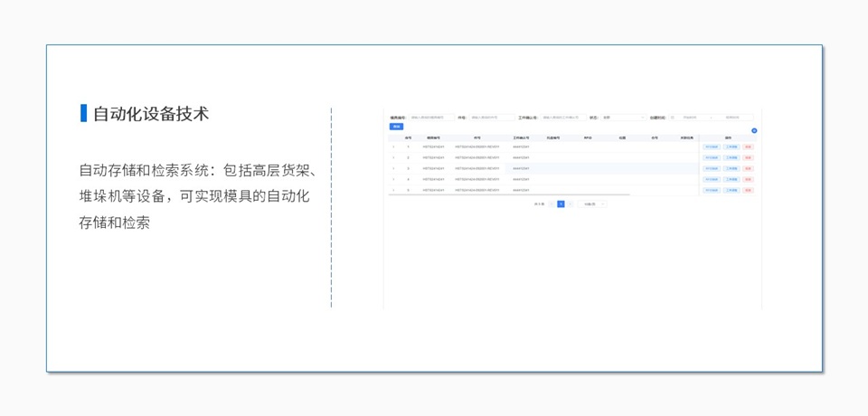Click second blue action button in row 3
The image size is (868, 416).
[731, 168]
